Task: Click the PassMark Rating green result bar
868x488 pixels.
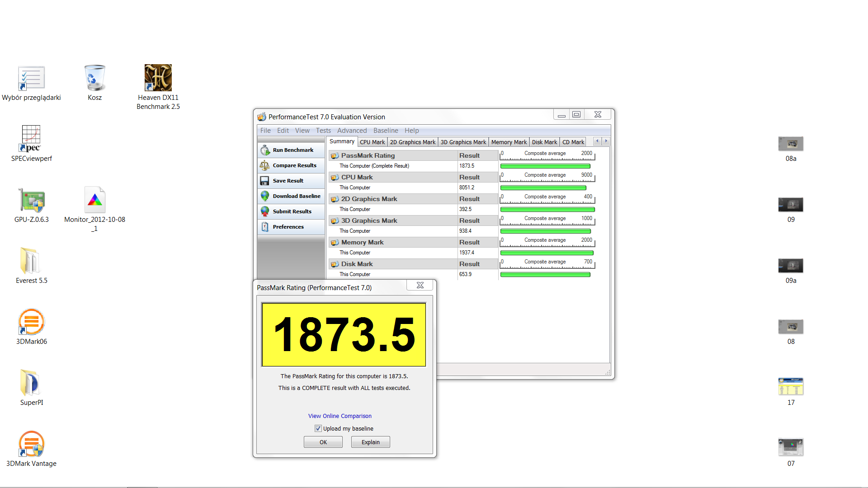Action: coord(545,166)
